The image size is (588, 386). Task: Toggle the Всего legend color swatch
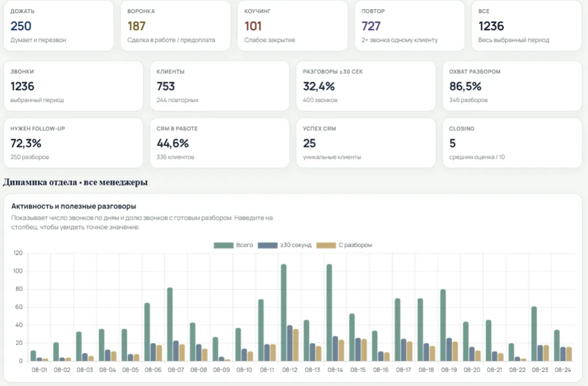(224, 245)
